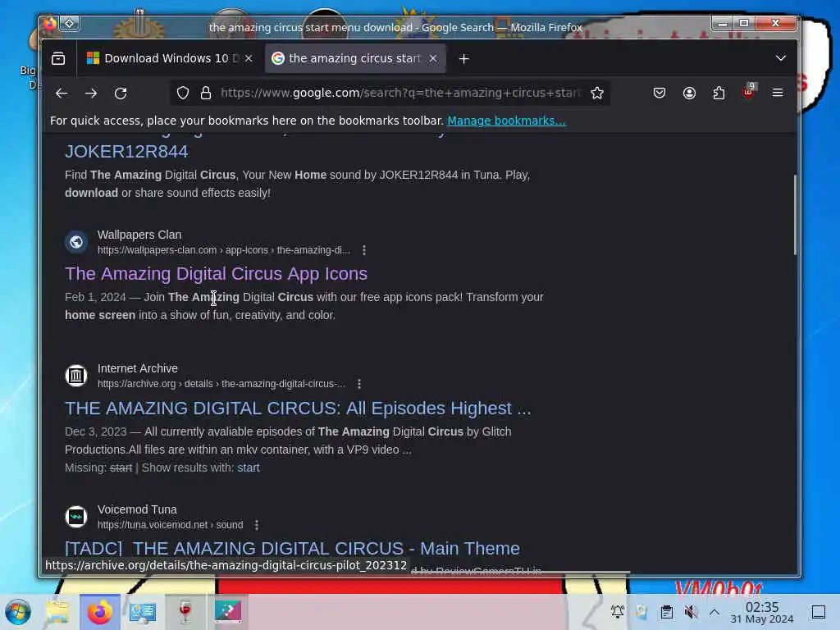
Task: Click window menu icon in title bar
Action: click(69, 23)
